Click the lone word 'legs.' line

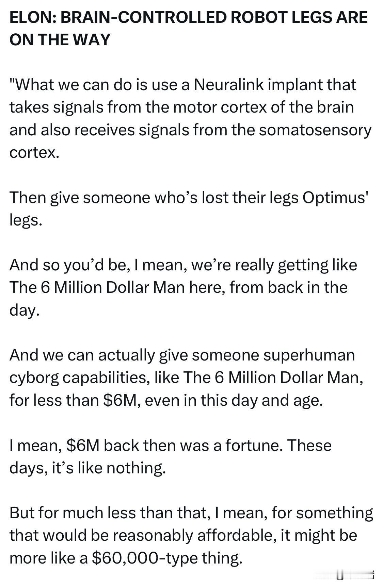(26, 220)
